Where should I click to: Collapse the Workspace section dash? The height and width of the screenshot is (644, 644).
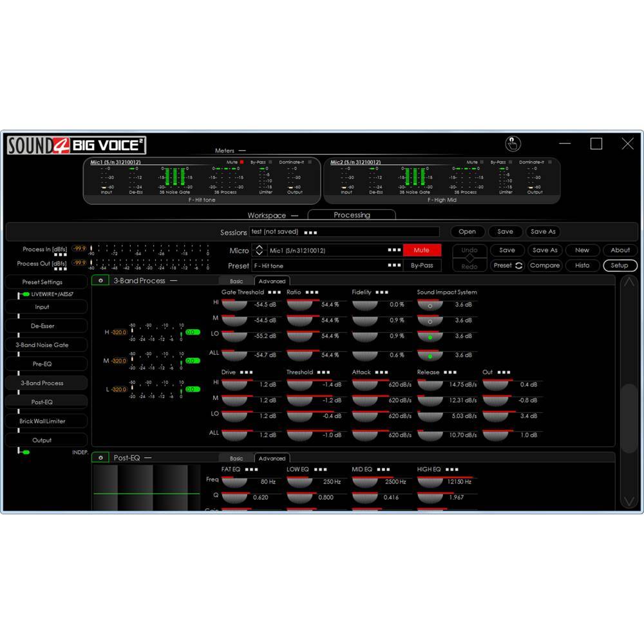tap(294, 216)
